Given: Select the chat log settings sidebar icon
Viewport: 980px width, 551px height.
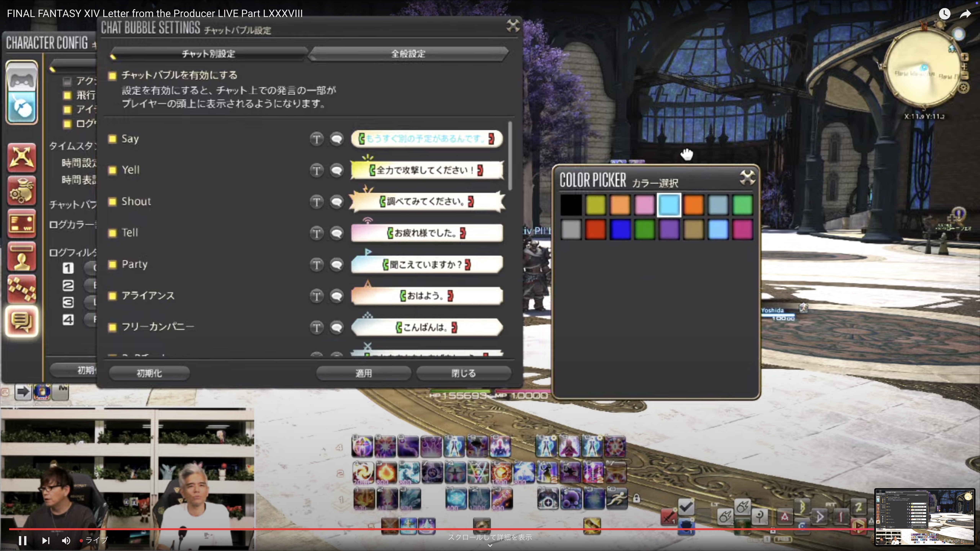Looking at the screenshot, I should coord(22,322).
